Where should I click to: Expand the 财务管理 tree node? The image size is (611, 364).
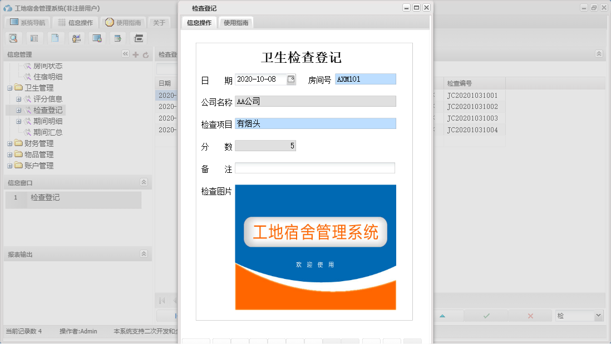(10, 143)
